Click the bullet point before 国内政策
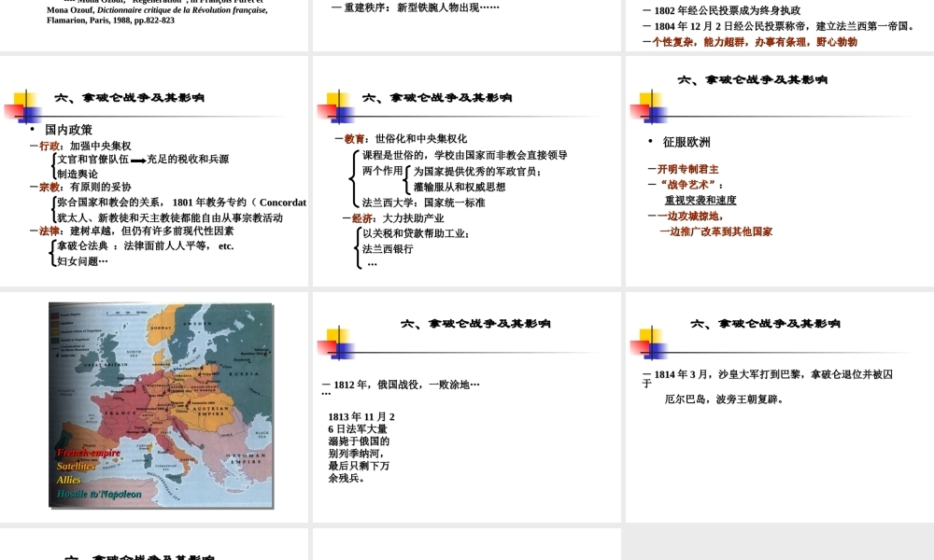Viewport: 934px width, 560px height. (30, 129)
